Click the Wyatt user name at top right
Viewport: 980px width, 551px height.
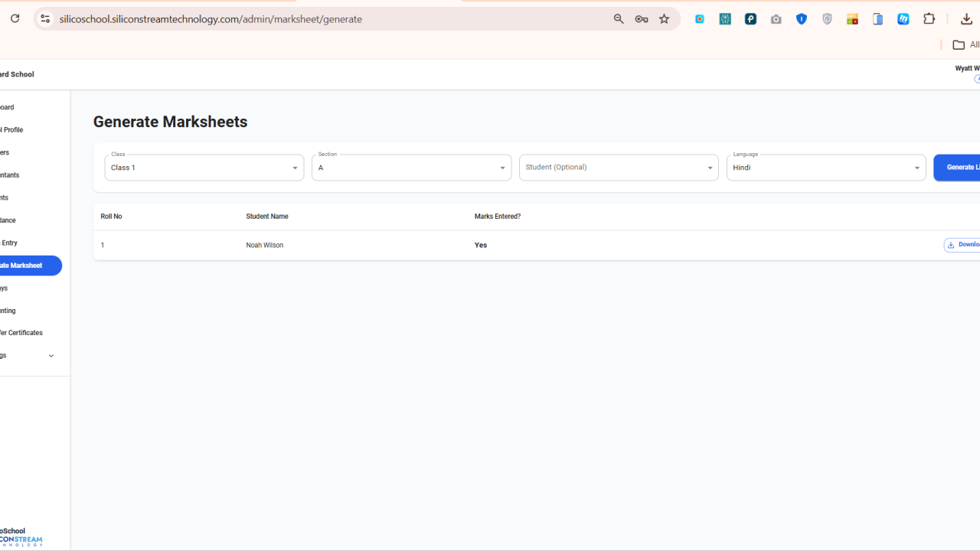(967, 68)
